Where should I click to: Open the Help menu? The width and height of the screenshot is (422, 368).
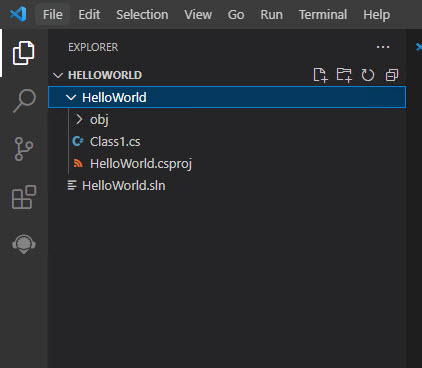[376, 15]
